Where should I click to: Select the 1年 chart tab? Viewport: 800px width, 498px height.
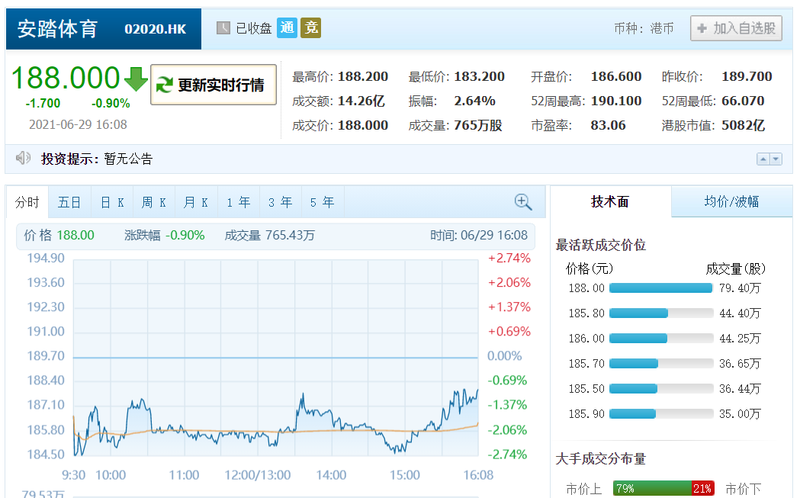238,203
